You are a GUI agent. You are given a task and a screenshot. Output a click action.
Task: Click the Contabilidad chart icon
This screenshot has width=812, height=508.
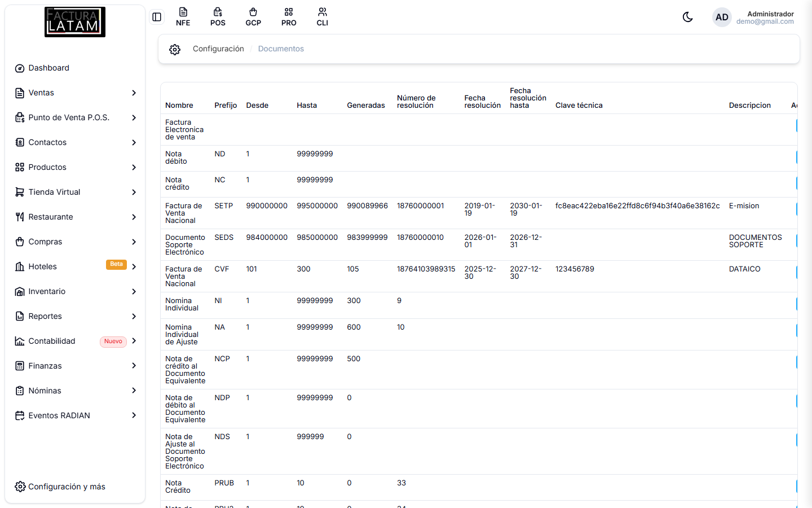coord(20,341)
